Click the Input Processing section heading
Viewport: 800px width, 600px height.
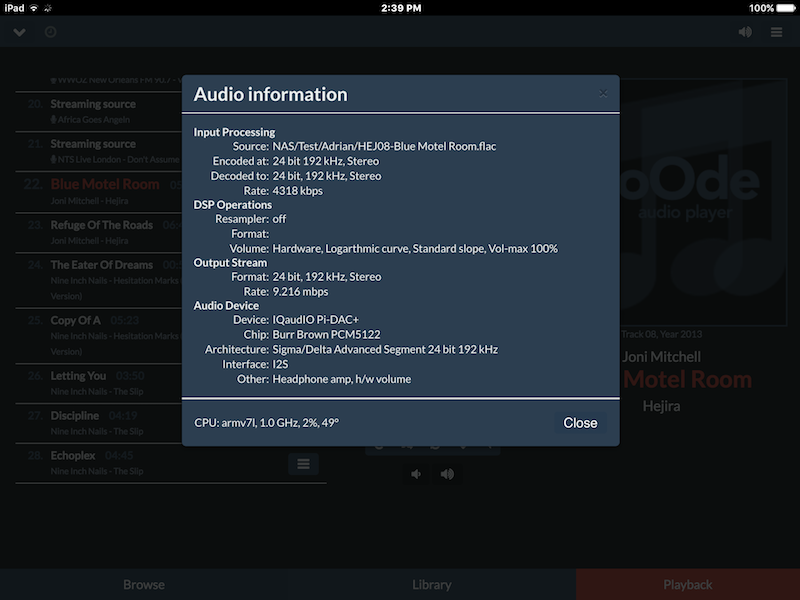(234, 132)
